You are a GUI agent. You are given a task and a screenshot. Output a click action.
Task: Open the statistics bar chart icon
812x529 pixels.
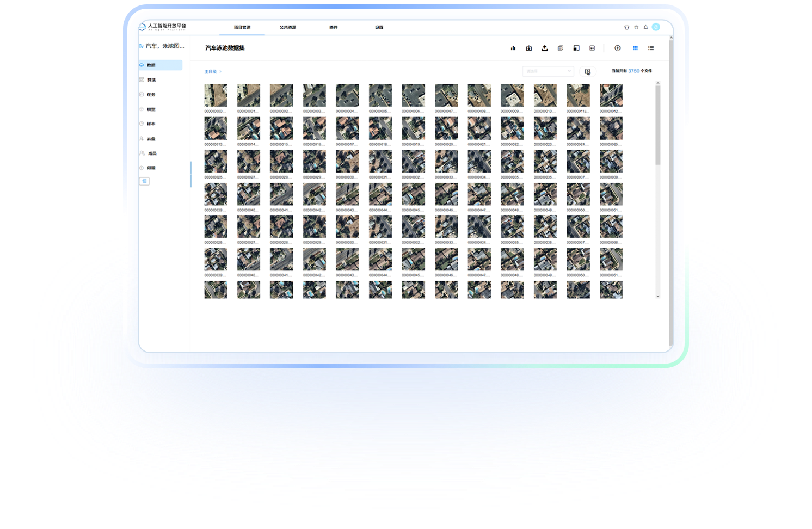[513, 48]
